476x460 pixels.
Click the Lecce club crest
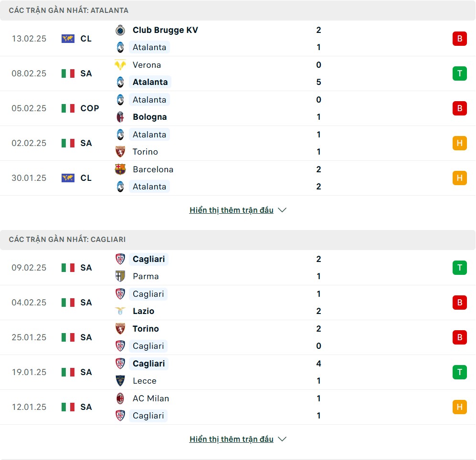120,381
